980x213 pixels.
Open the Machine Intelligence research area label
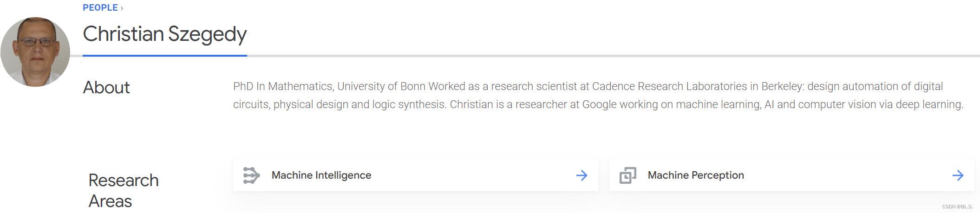pyautogui.click(x=321, y=175)
